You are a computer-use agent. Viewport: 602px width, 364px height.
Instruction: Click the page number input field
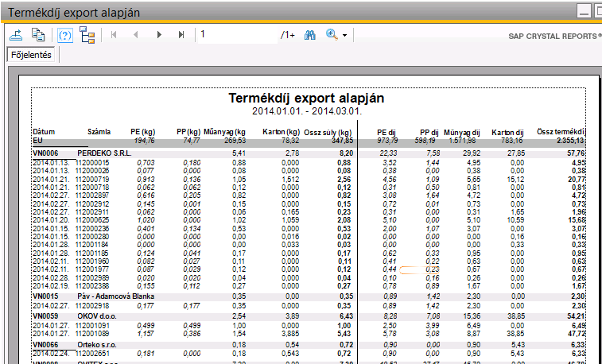point(238,35)
